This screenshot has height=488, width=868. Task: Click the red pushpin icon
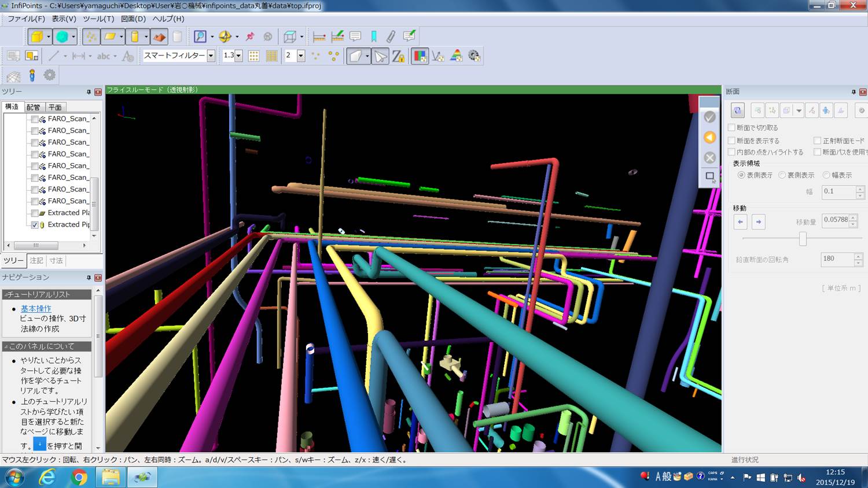250,37
